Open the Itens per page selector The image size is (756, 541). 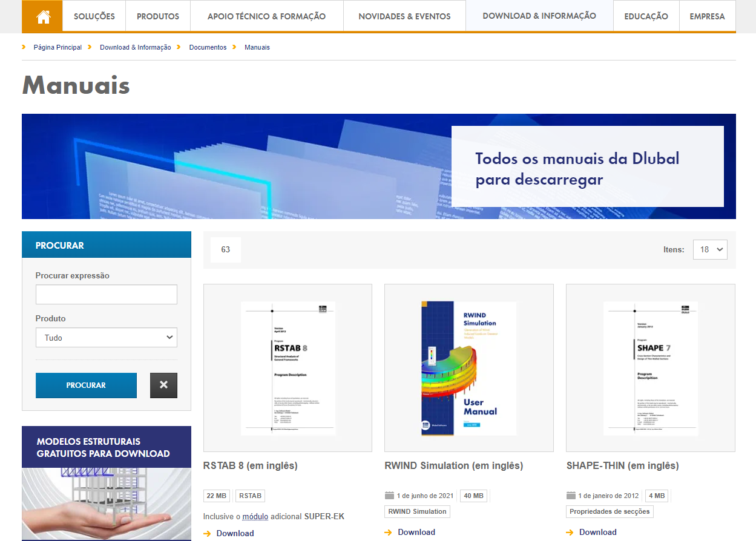(x=709, y=249)
